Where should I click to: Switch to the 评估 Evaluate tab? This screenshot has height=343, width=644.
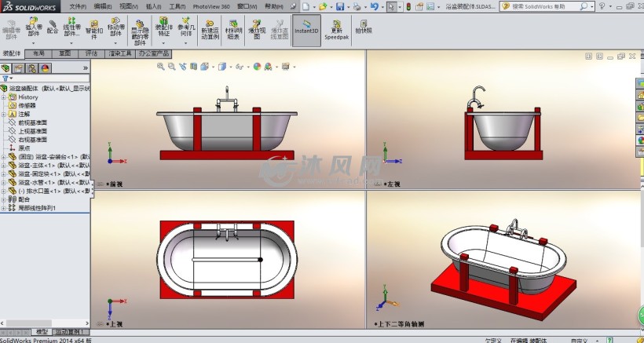(91, 53)
